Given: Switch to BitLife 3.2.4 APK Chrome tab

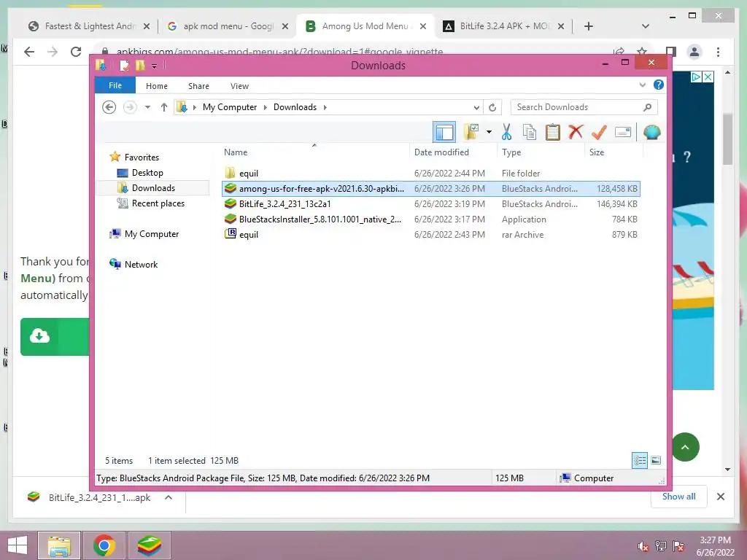Looking at the screenshot, I should pyautogui.click(x=505, y=26).
